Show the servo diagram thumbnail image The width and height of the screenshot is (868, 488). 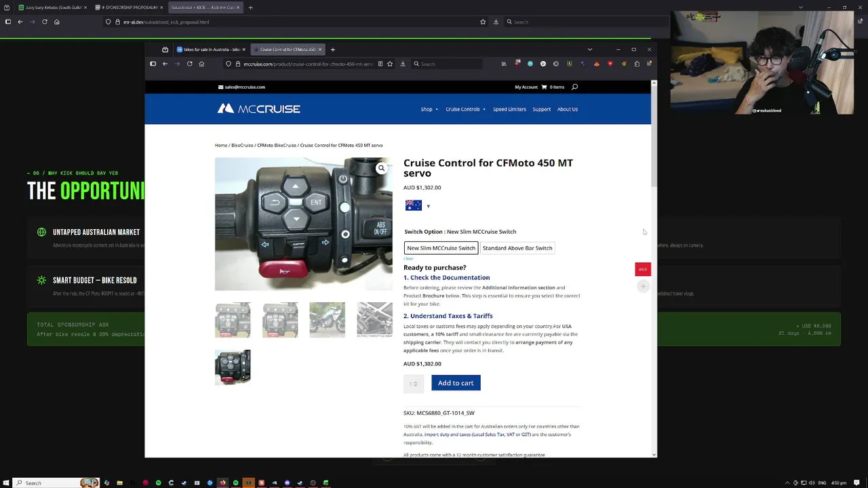click(374, 319)
